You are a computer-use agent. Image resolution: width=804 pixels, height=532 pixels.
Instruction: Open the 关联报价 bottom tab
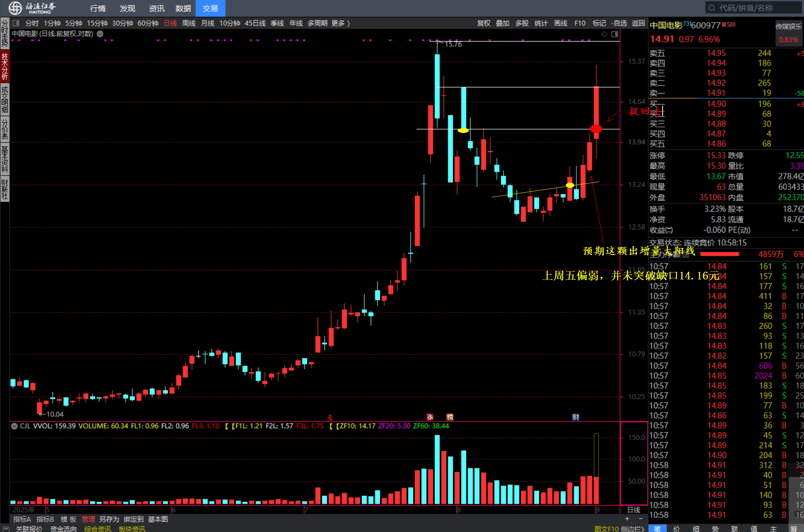[x=29, y=529]
